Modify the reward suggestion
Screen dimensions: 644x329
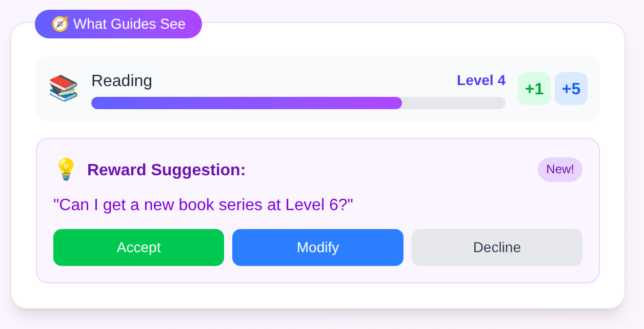(317, 248)
